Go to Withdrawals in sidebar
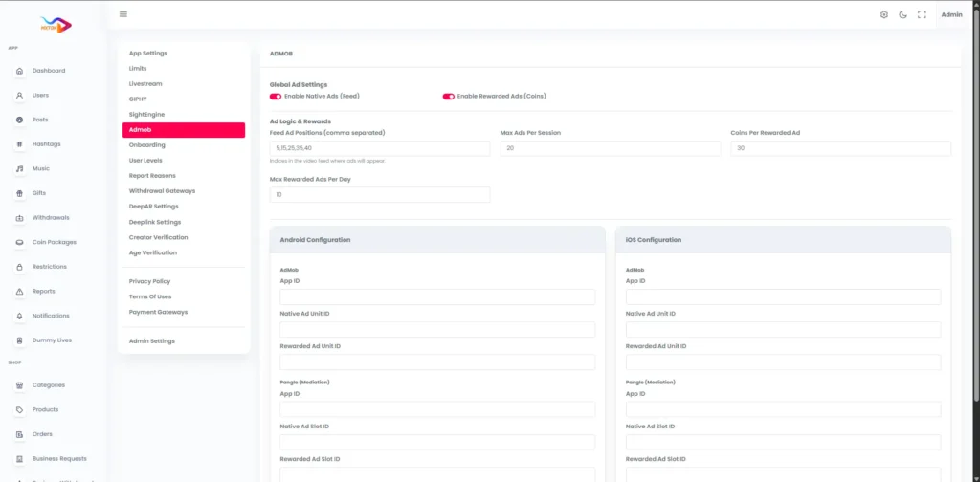Viewport: 980px width, 482px height. click(x=51, y=218)
